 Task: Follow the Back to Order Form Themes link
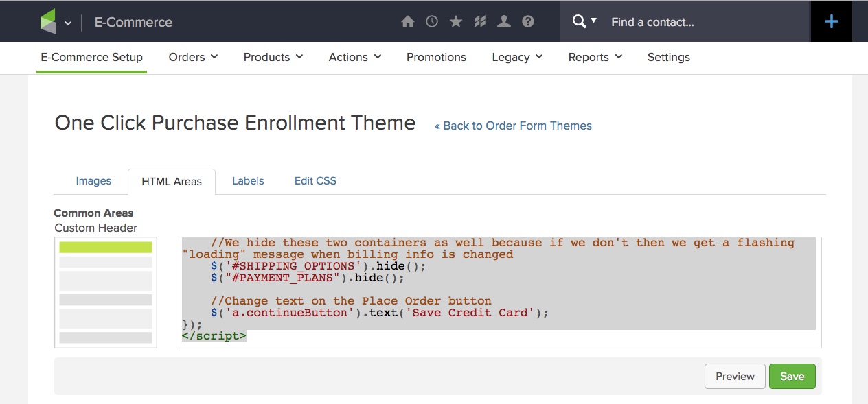513,126
